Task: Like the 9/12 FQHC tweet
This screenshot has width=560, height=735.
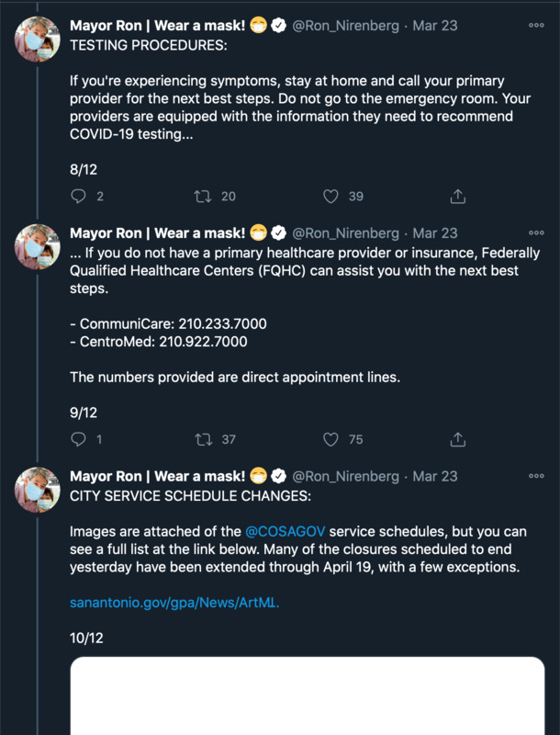Action: point(331,439)
